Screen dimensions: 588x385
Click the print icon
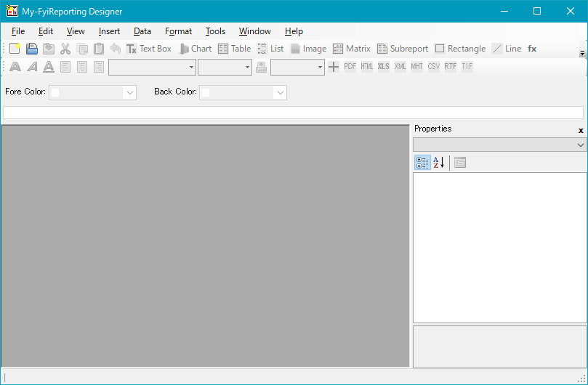pos(262,67)
